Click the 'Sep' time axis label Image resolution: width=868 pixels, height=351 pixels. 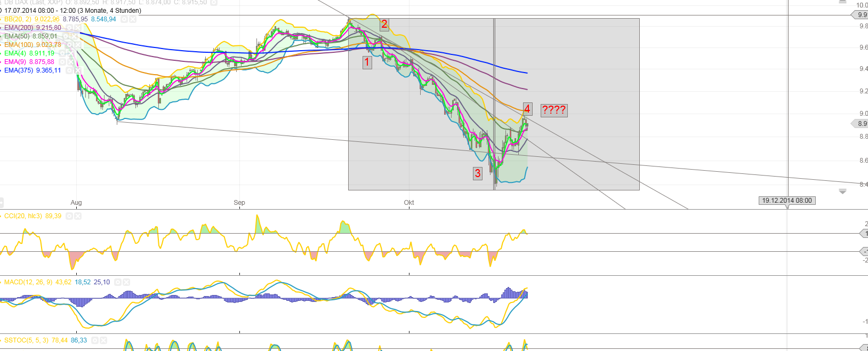(239, 203)
